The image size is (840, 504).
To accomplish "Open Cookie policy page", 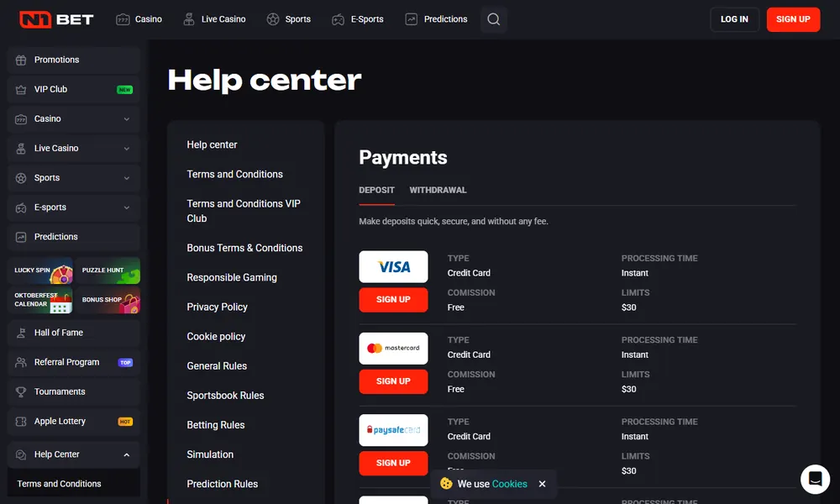I will tap(216, 336).
